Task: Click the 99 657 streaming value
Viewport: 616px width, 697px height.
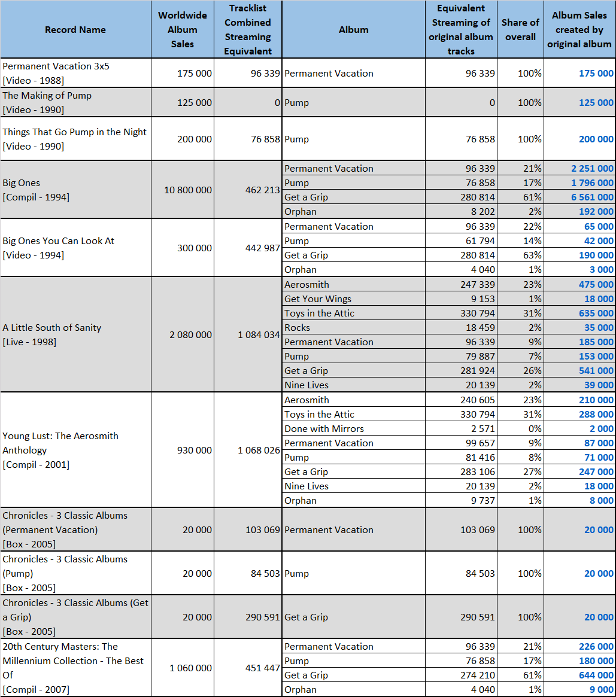Action: click(480, 443)
